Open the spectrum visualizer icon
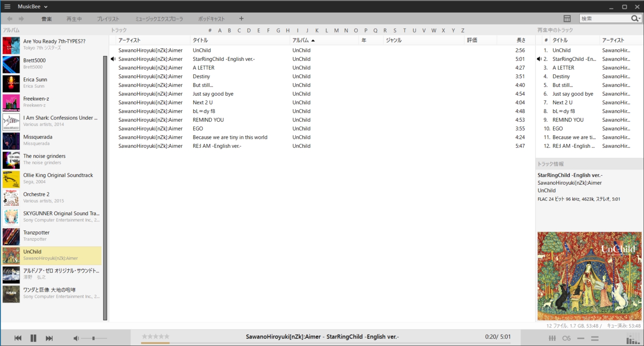The height and width of the screenshot is (346, 644). [634, 339]
